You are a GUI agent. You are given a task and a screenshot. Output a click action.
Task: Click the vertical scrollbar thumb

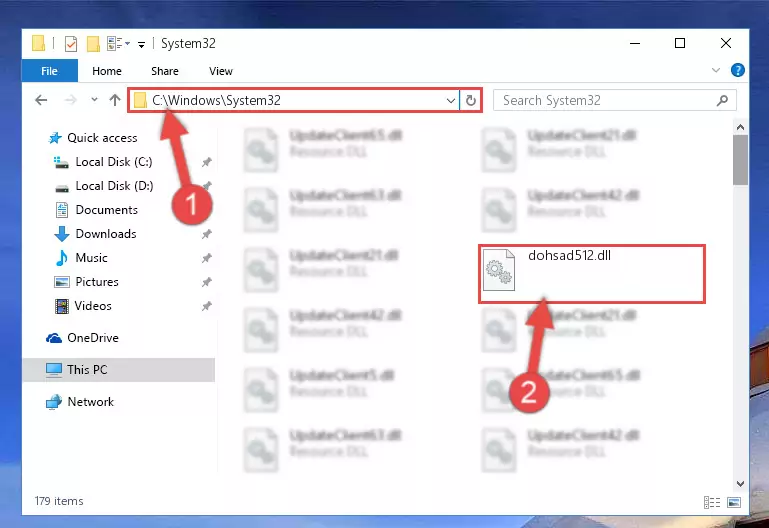pos(741,160)
